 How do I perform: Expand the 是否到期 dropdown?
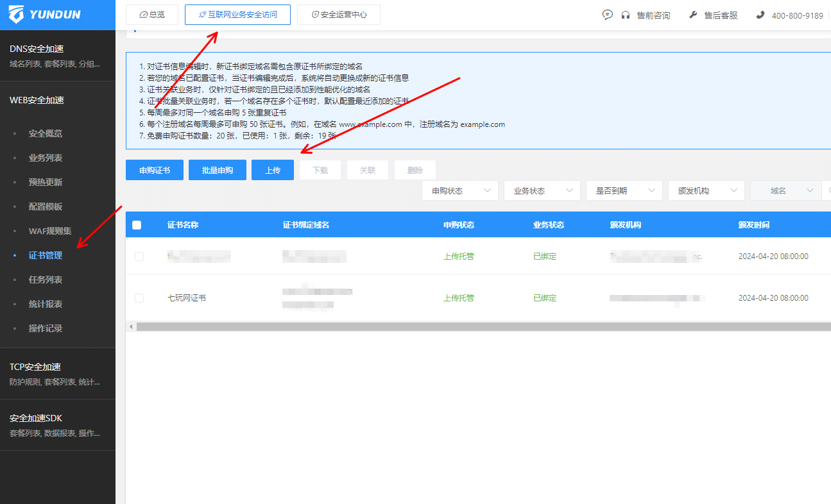click(x=624, y=190)
